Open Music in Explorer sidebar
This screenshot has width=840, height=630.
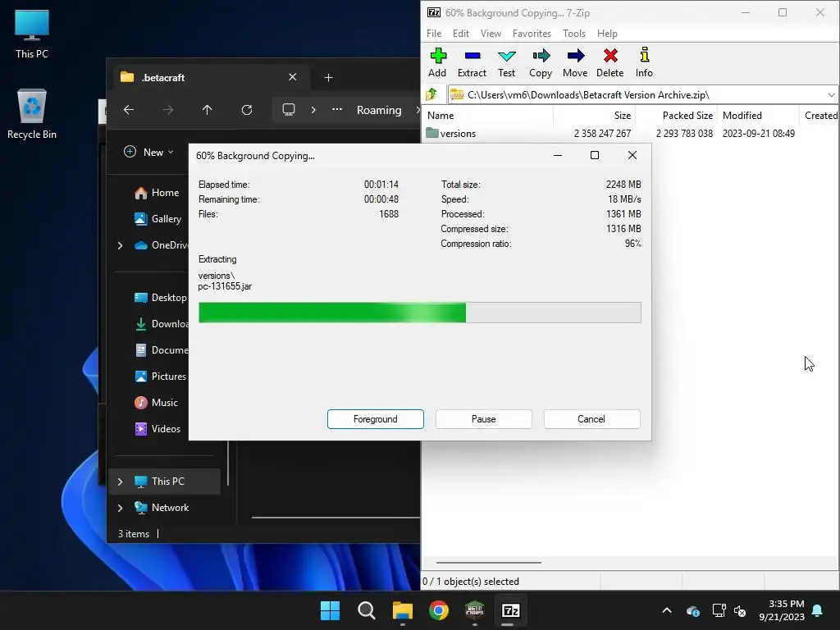[157, 402]
